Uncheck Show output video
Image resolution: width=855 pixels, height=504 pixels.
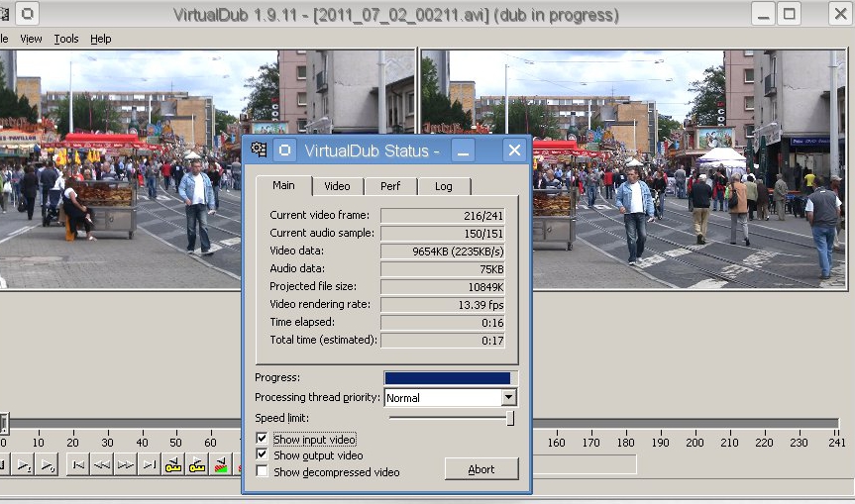pos(262,454)
